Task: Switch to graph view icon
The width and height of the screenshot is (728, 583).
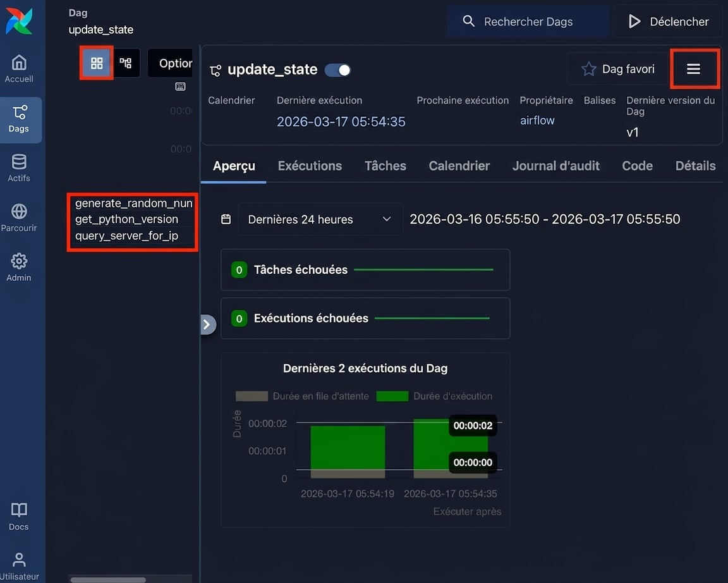Action: 126,63
